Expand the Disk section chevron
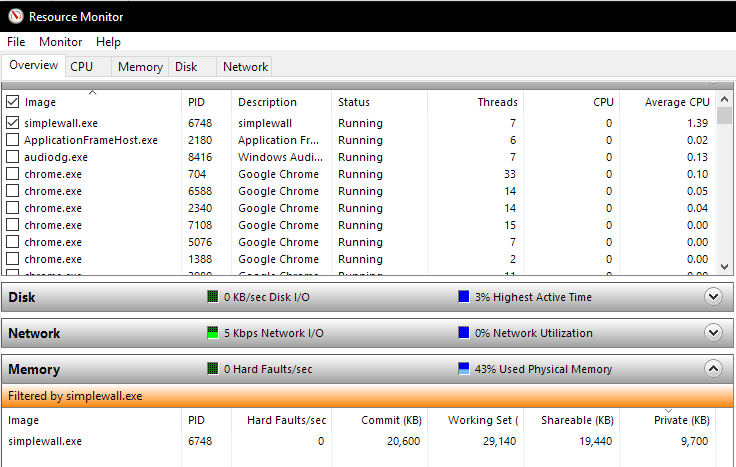 click(713, 297)
